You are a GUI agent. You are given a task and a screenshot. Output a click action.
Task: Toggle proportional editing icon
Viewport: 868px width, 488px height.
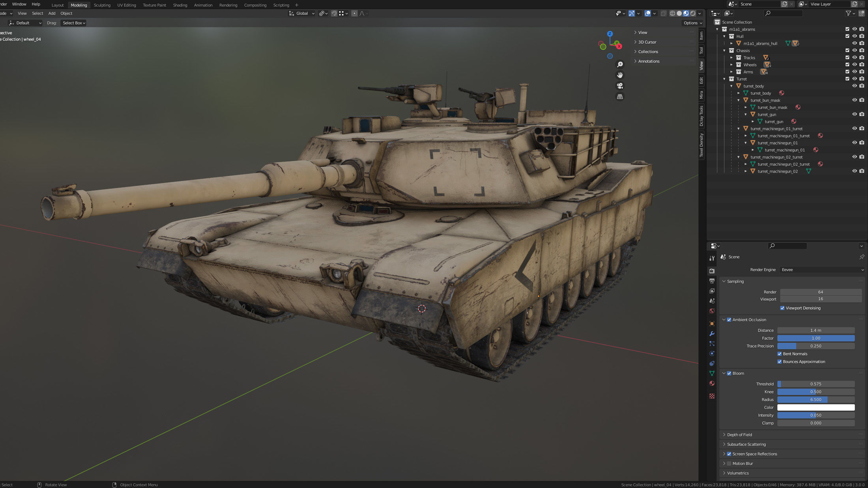tap(354, 13)
